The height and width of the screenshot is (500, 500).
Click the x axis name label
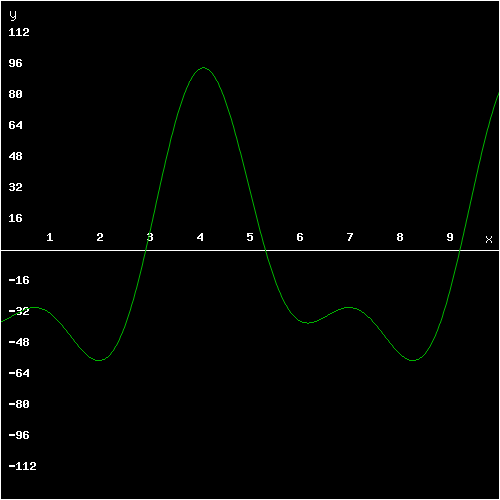pos(489,240)
